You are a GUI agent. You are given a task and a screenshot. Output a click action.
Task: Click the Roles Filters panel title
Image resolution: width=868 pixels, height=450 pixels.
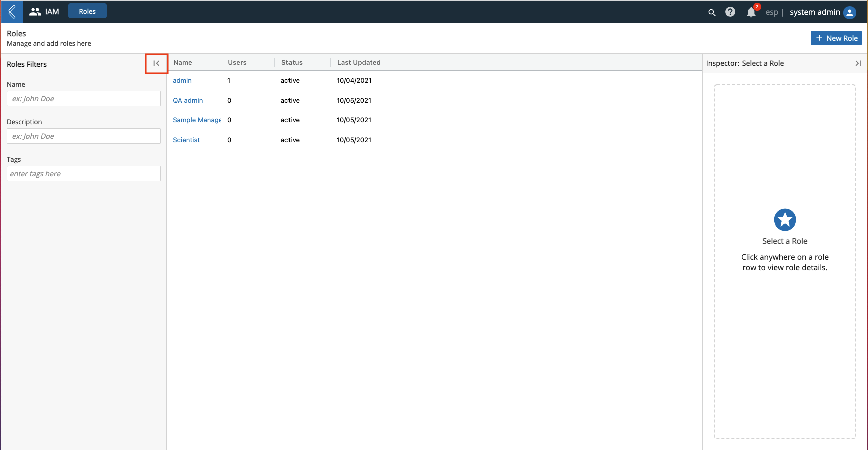[27, 64]
